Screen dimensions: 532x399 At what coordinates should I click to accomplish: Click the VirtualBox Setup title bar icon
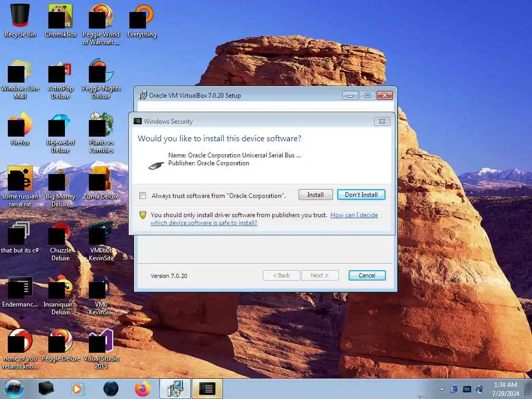[143, 96]
